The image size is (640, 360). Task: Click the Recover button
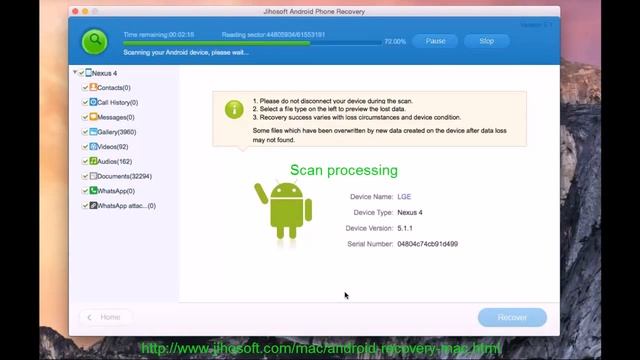(512, 317)
